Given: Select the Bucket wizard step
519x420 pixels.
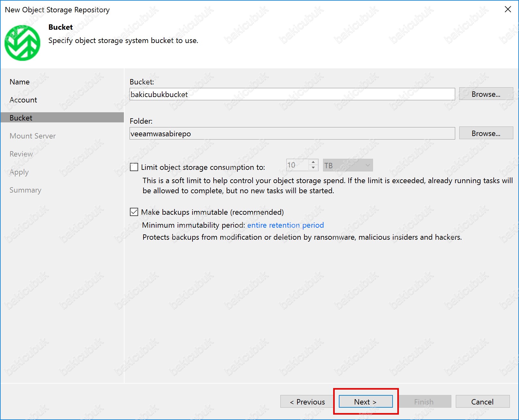Looking at the screenshot, I should coord(21,118).
